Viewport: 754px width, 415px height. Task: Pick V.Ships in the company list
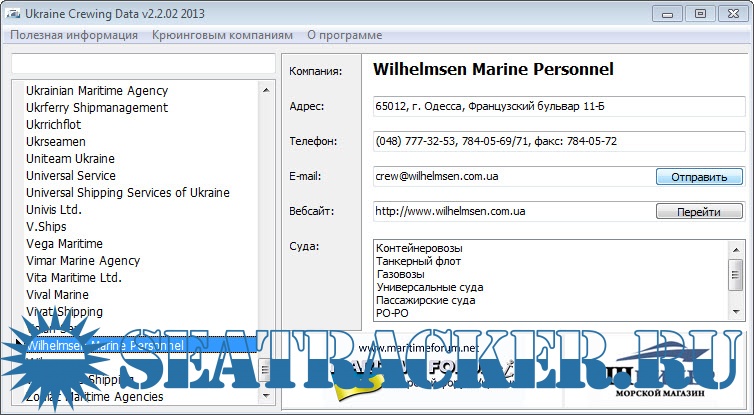click(x=46, y=227)
